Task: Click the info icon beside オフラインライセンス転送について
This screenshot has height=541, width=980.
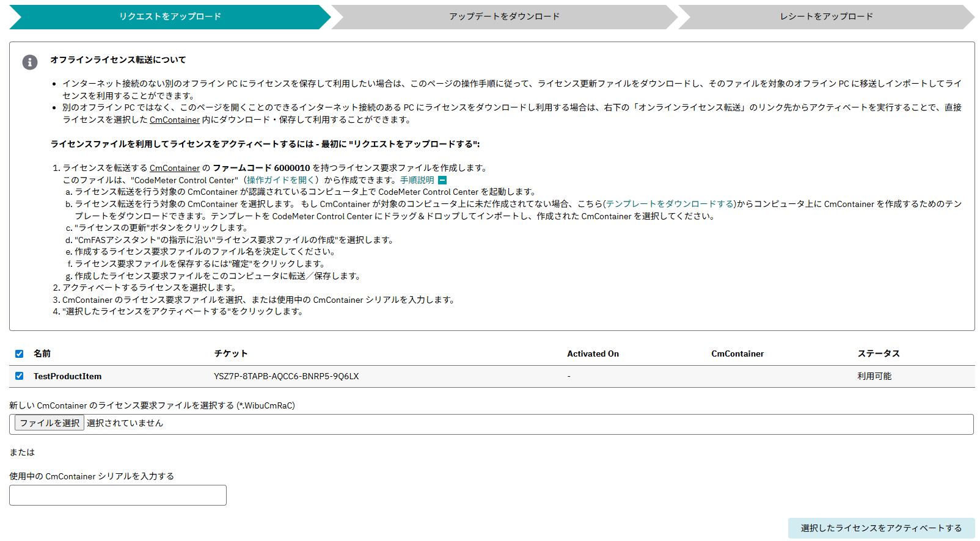Action: [30, 62]
